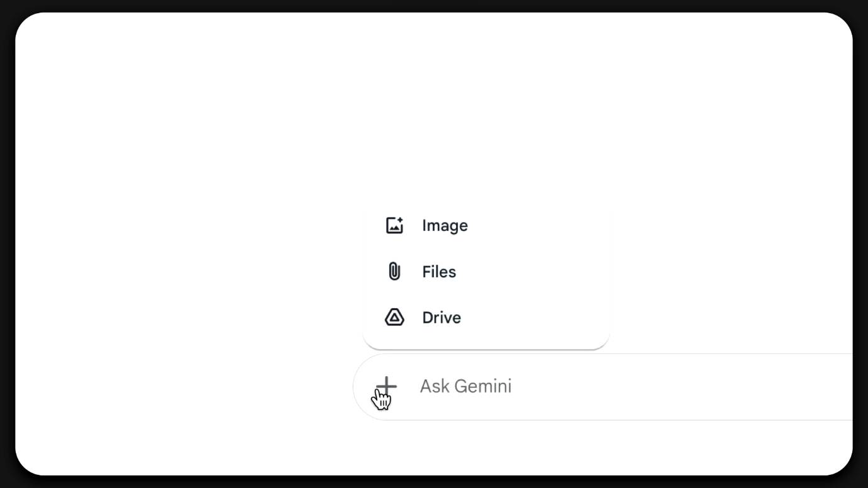Select the Files menu option
The image size is (868, 488).
point(486,272)
